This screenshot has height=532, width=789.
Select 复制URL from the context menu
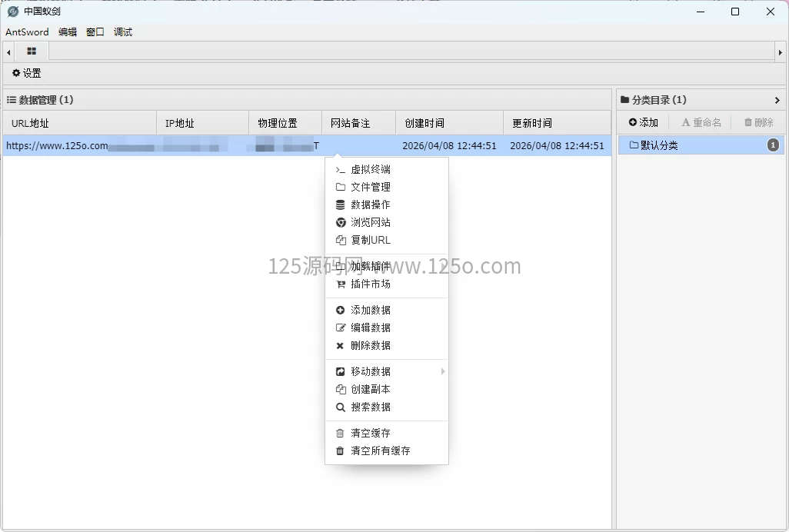[x=371, y=240]
